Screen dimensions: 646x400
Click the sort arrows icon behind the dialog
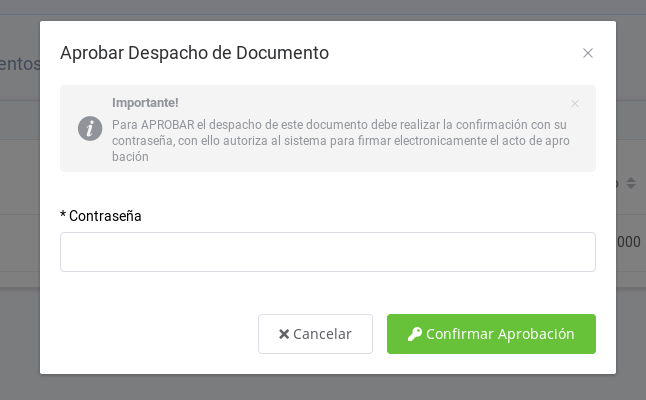tap(630, 183)
